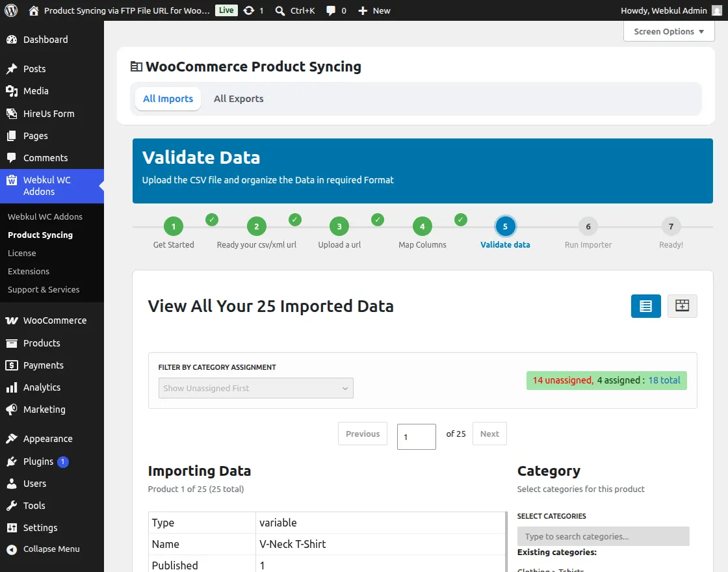Open Webkul WC Addons submenu item

point(45,217)
